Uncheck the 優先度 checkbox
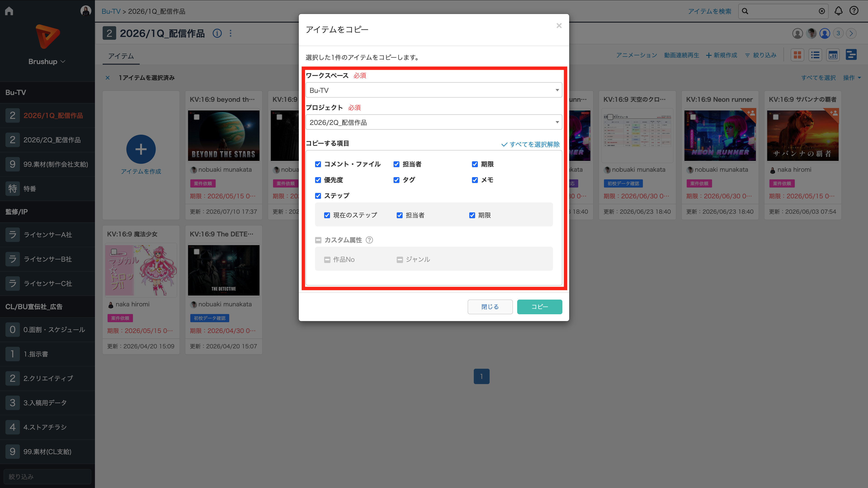The width and height of the screenshot is (868, 488). tap(318, 180)
